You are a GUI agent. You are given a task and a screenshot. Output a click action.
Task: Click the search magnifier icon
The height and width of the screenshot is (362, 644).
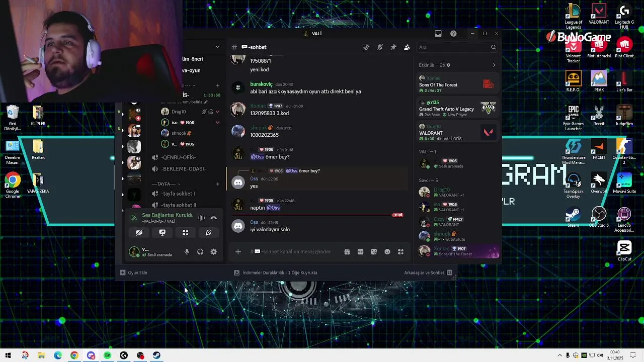click(494, 47)
